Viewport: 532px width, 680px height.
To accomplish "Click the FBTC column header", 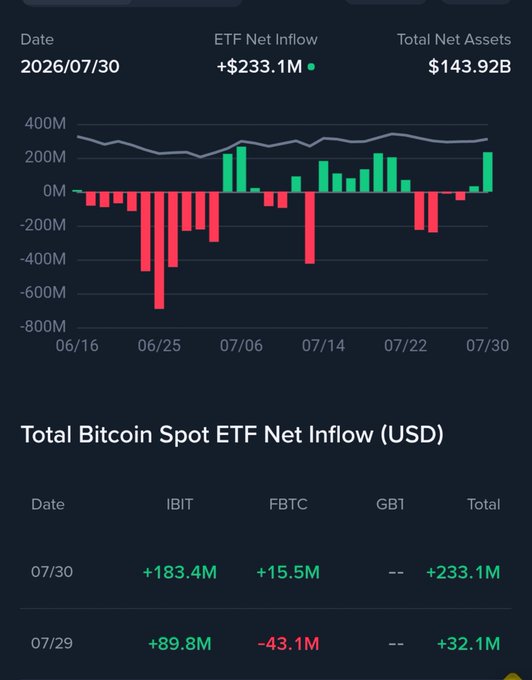I will click(288, 504).
